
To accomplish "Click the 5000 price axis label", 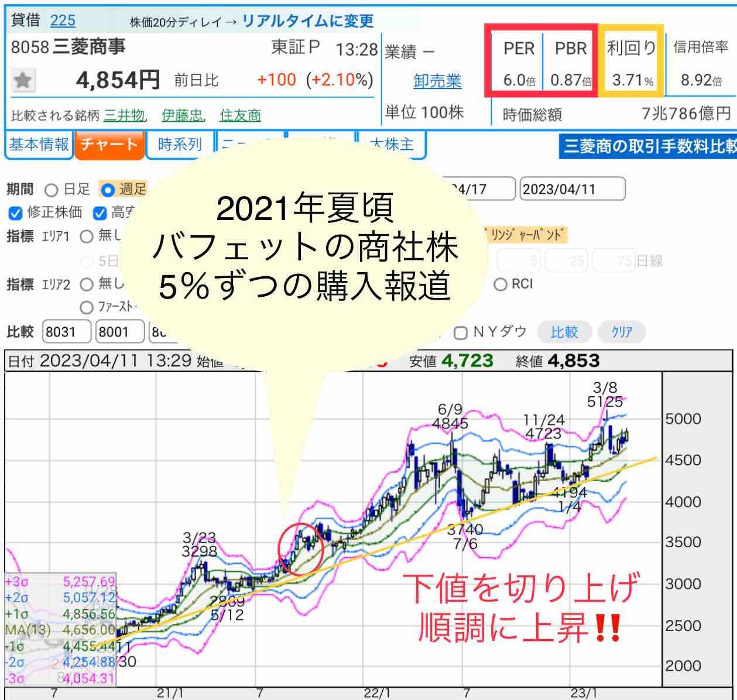I will click(683, 419).
